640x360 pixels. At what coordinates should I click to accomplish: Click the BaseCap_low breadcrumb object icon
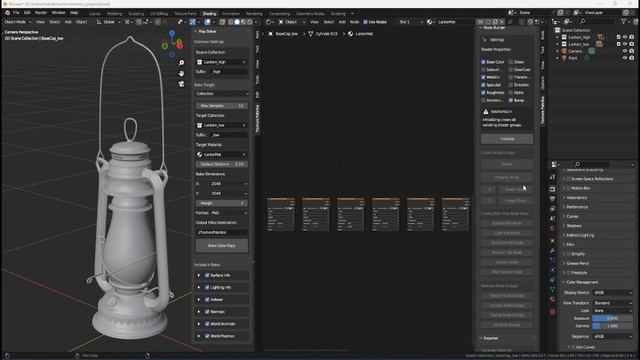click(x=271, y=34)
